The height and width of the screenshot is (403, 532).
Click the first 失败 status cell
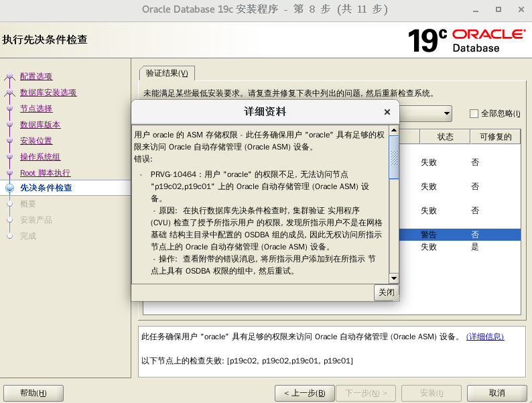(429, 162)
